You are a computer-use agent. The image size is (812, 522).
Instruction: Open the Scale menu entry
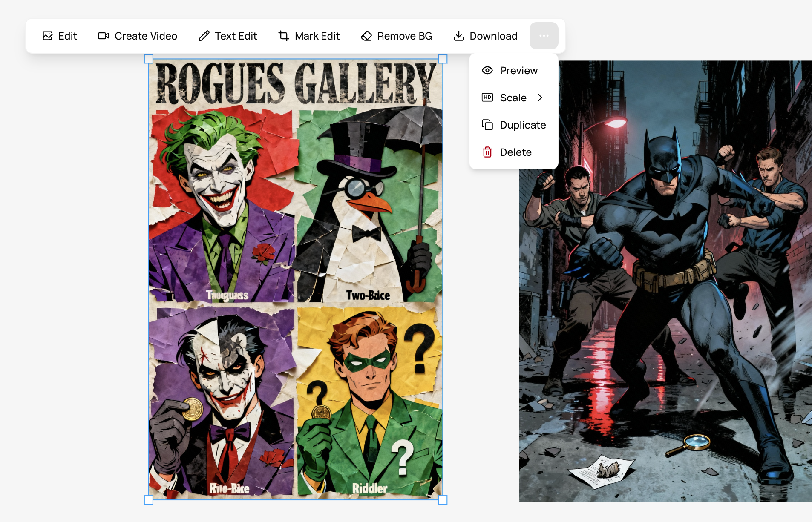[x=513, y=98]
